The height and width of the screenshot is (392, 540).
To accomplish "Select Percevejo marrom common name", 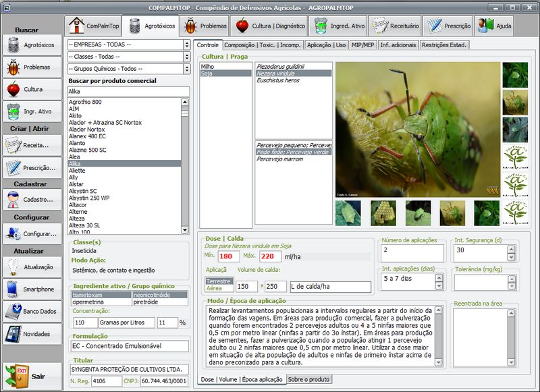I will [294, 159].
